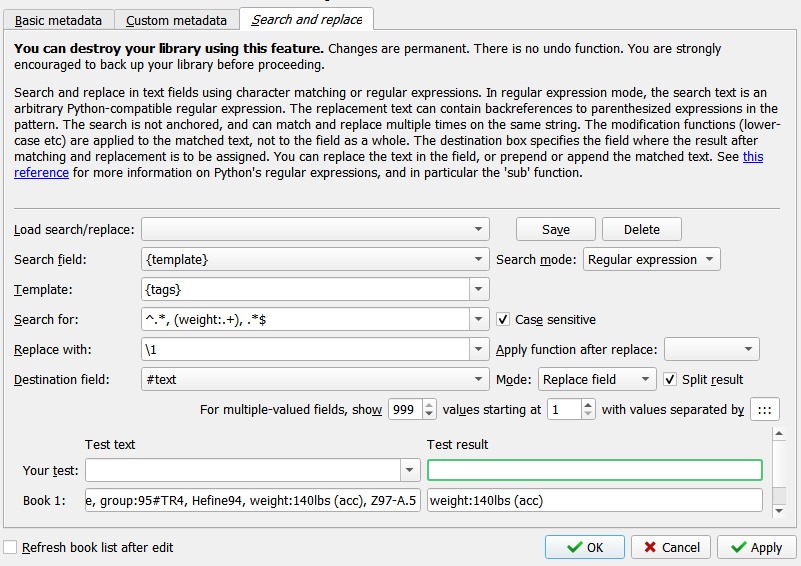The image size is (801, 566).
Task: Click the Replace with input field
Action: click(x=305, y=350)
